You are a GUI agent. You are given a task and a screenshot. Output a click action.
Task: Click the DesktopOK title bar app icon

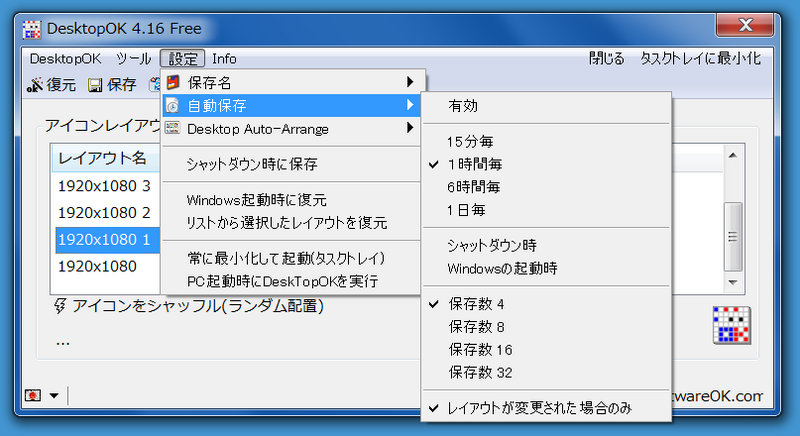(31, 29)
